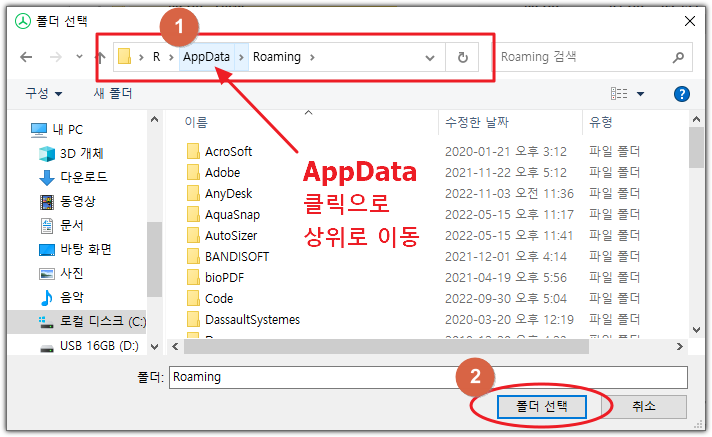Open 사진 in the sidebar
Screen dimensions: 712x437
[62, 273]
